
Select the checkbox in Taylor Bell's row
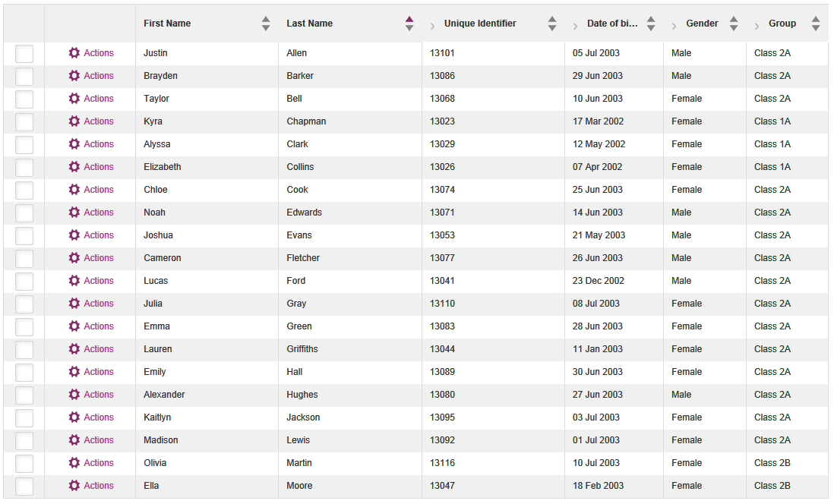[x=24, y=99]
